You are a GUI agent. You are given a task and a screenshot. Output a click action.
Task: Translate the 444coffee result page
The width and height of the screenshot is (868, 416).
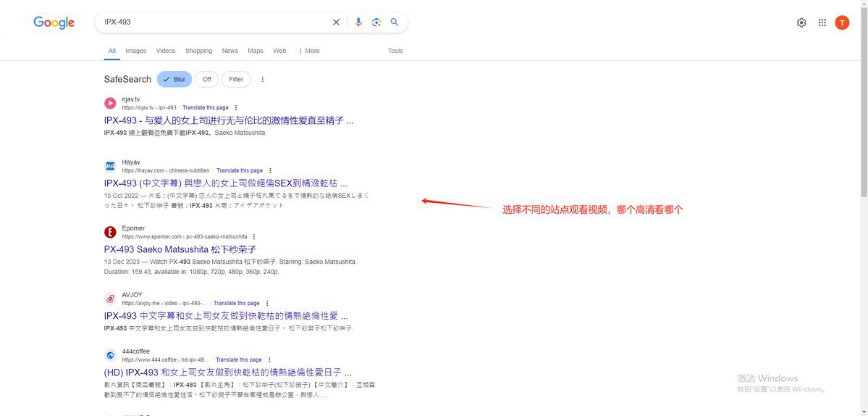pyautogui.click(x=239, y=359)
